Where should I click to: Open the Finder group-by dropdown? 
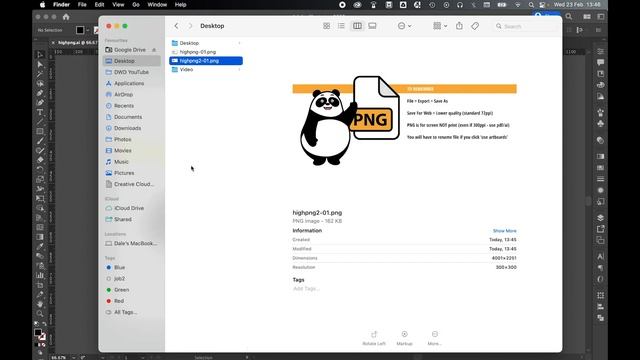[440, 26]
